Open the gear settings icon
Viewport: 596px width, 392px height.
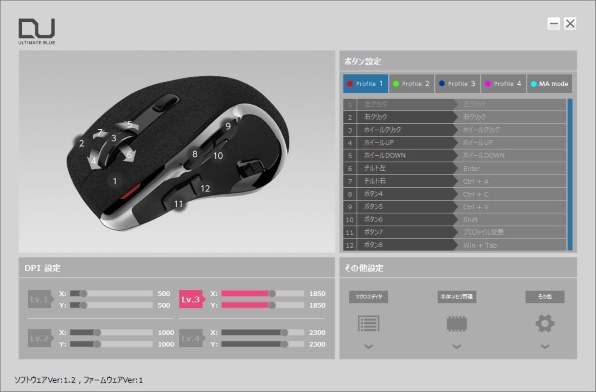(545, 324)
